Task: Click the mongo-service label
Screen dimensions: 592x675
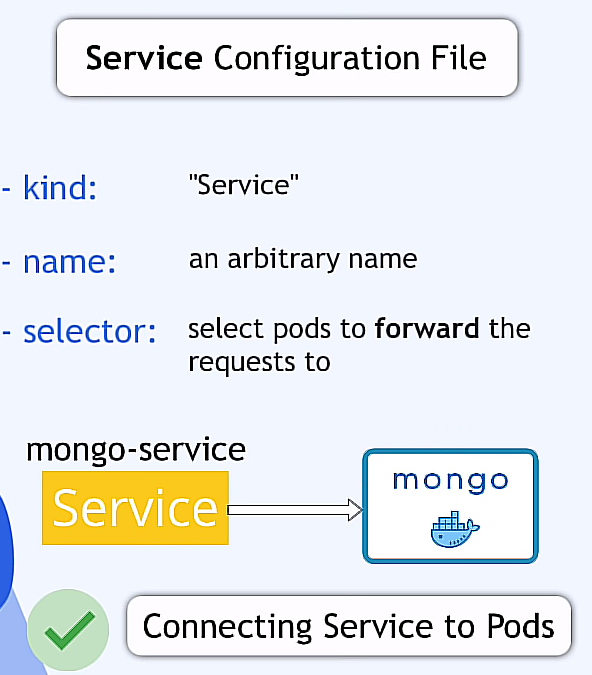Action: 136,450
